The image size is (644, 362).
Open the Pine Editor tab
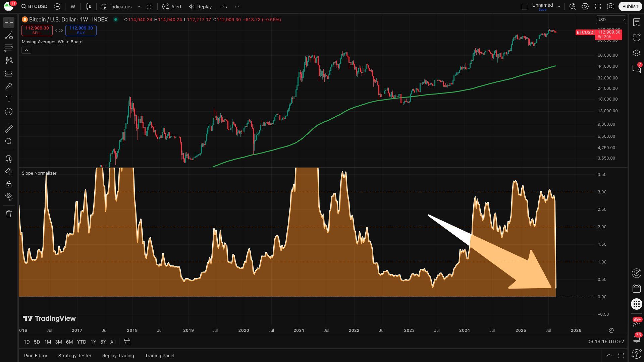(36, 356)
